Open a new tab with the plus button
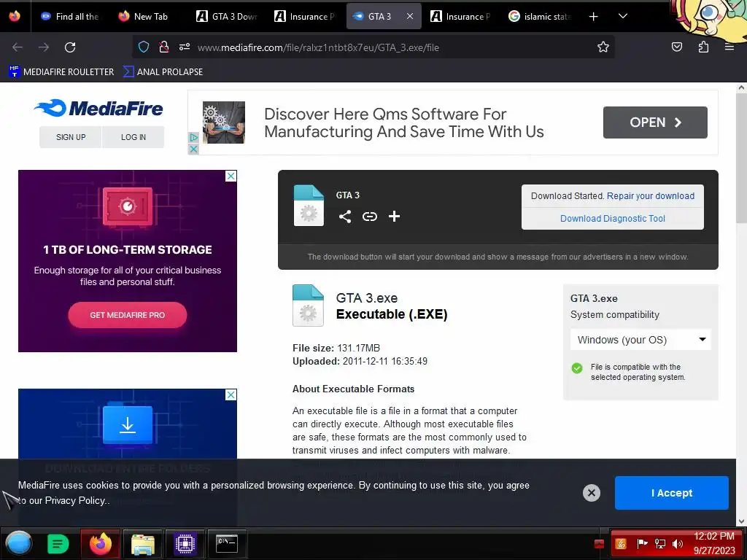The height and width of the screenshot is (560, 747). pyautogui.click(x=593, y=17)
